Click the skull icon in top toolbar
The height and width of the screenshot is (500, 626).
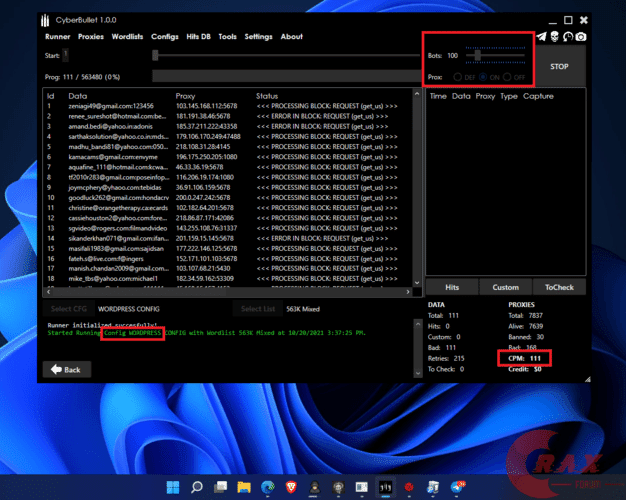coord(554,37)
